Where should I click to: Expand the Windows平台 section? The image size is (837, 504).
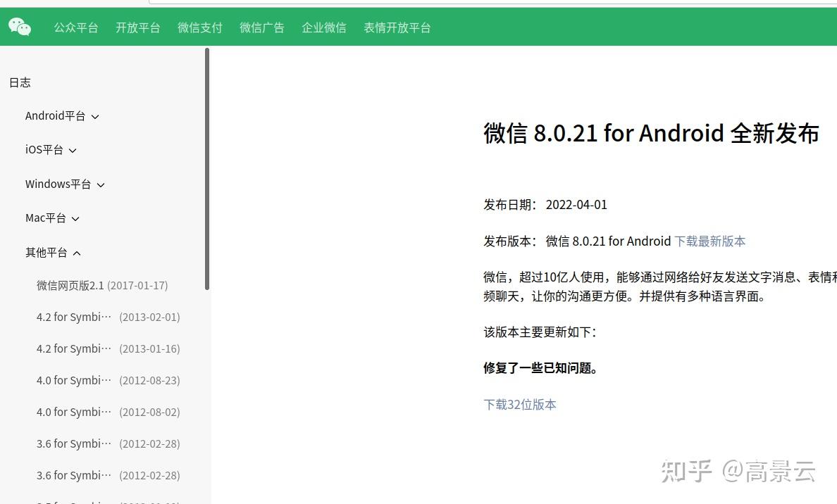tap(65, 184)
